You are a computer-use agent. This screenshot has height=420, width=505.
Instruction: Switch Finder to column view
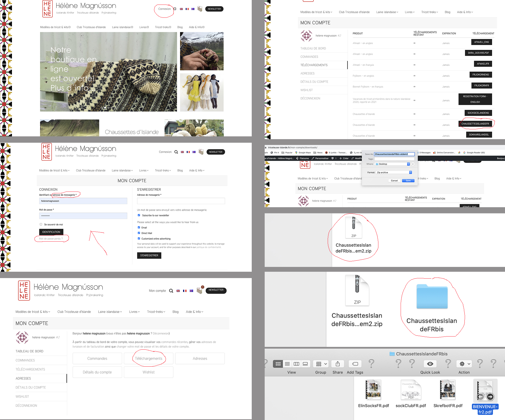click(296, 364)
